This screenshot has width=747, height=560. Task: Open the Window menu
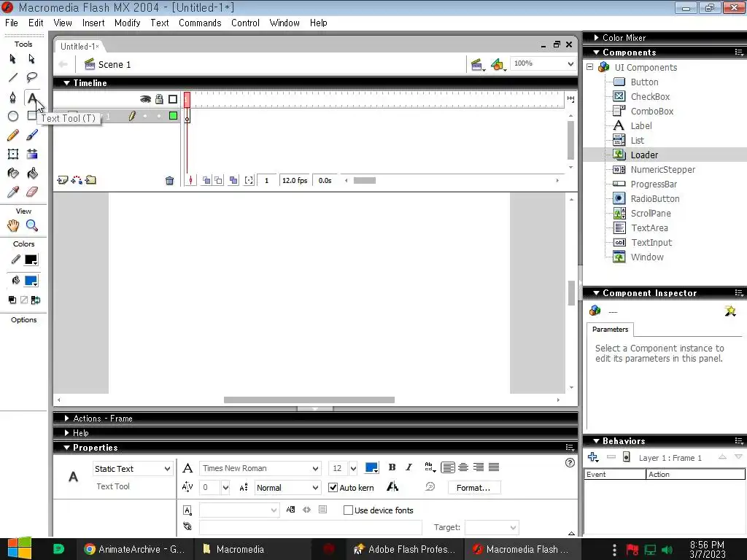click(285, 23)
